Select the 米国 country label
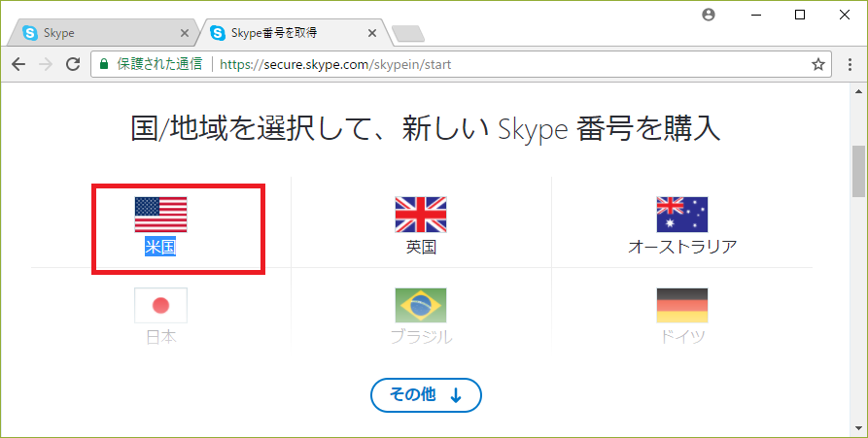 click(x=160, y=247)
